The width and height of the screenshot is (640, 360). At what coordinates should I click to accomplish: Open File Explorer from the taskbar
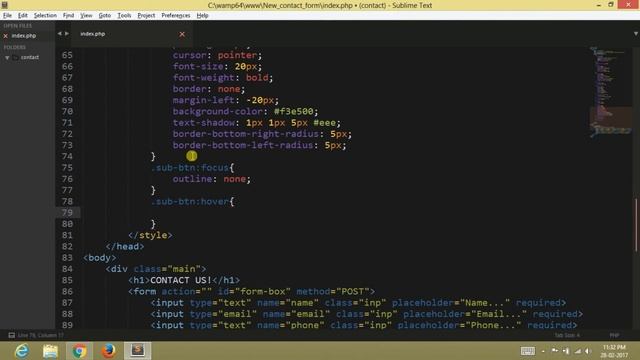click(x=51, y=351)
